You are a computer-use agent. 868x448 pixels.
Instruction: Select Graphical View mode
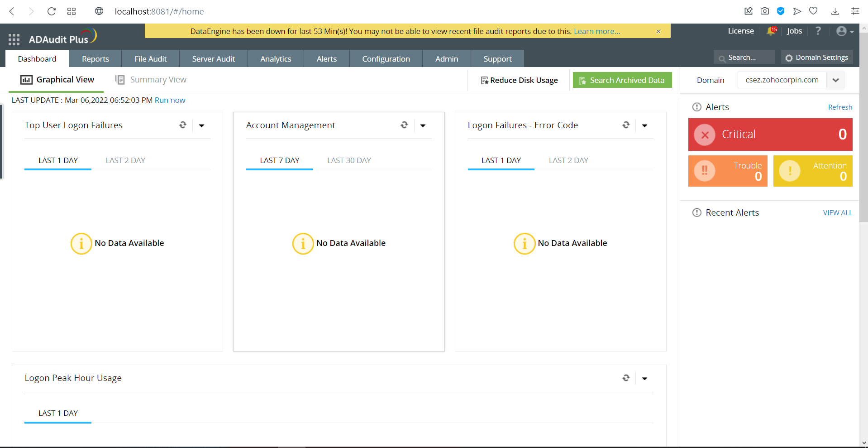click(x=65, y=79)
